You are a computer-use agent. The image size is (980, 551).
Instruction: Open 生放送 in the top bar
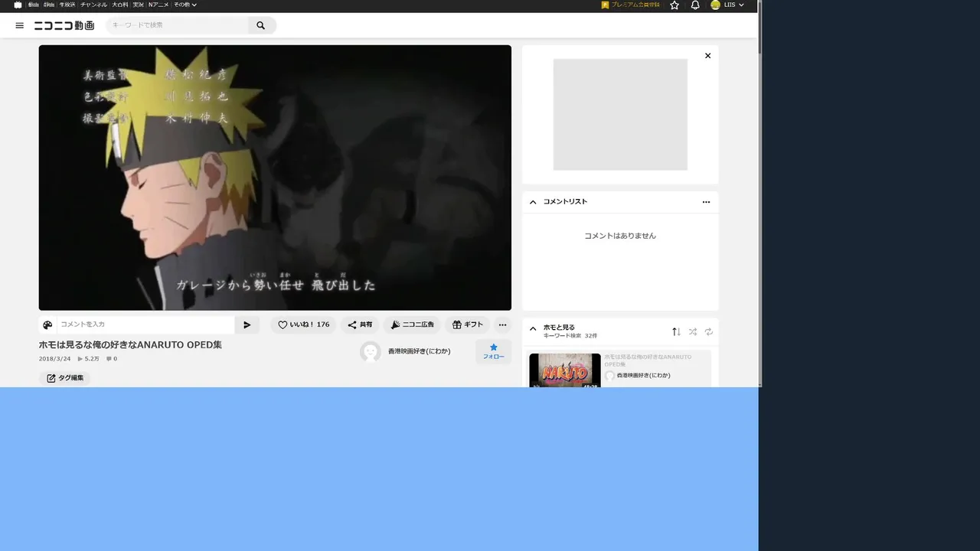pyautogui.click(x=67, y=5)
